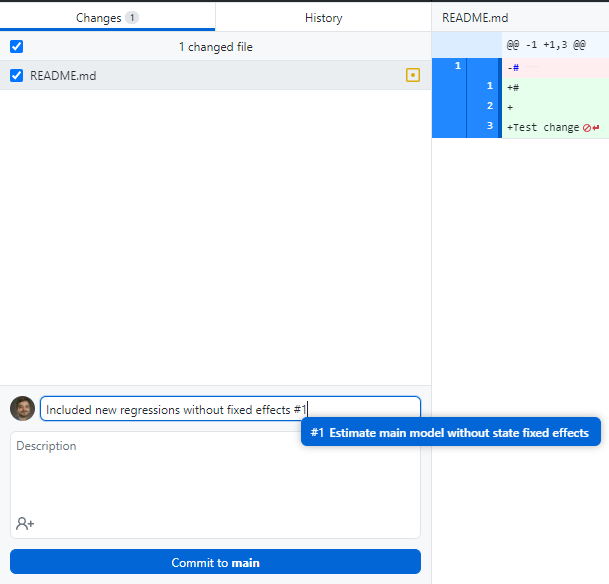Image resolution: width=609 pixels, height=584 pixels.
Task: Toggle new line number 2 in diff gutter
Action: pyautogui.click(x=489, y=106)
